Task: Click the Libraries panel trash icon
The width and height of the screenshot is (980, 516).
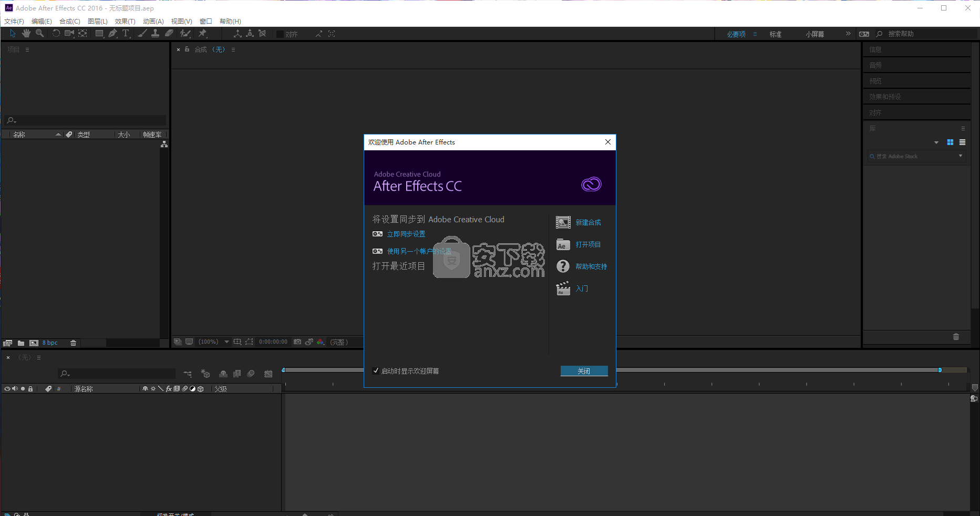Action: (956, 337)
